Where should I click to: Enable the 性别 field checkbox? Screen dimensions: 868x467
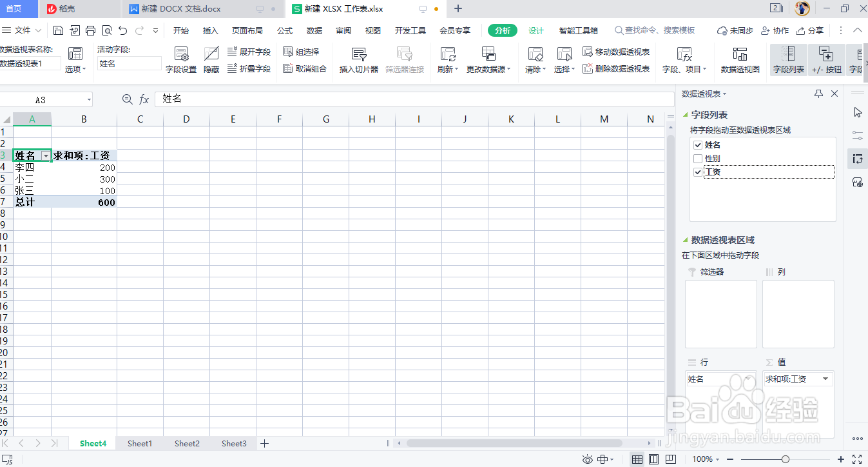pos(698,158)
